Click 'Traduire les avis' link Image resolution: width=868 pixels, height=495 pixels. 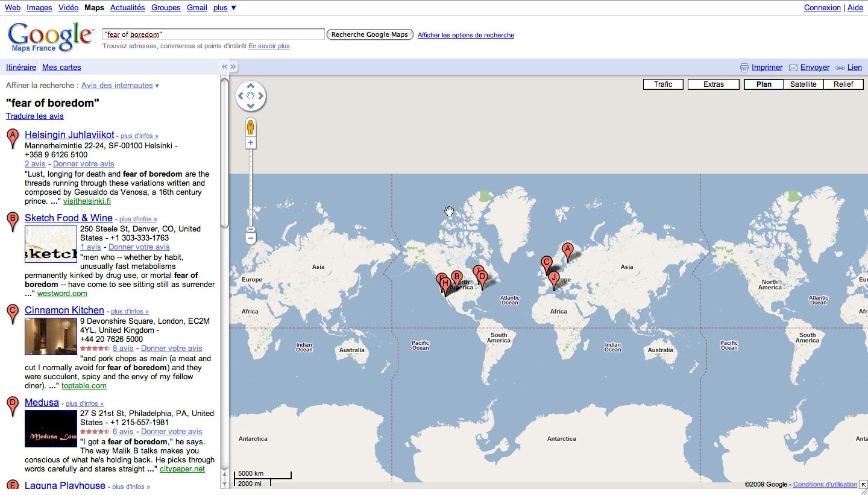35,116
